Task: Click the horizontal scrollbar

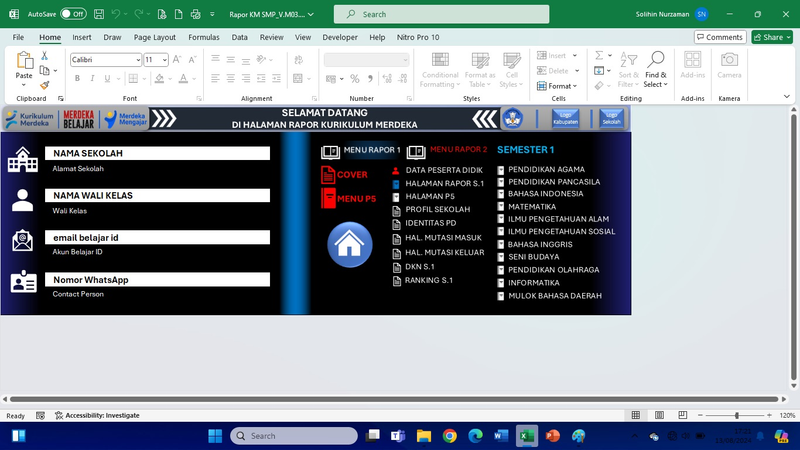Action: [393, 399]
